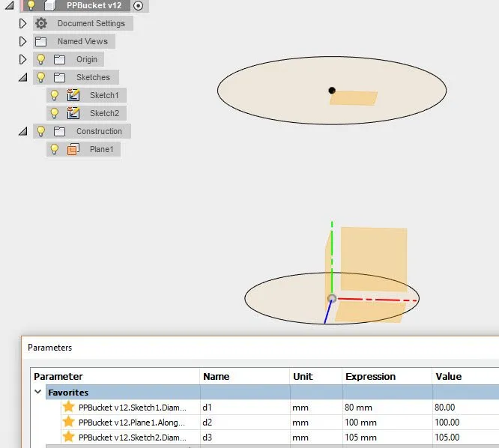Click the PPBucket v12 component cube icon
Screen dimensions: 499x448
[x=50, y=5]
